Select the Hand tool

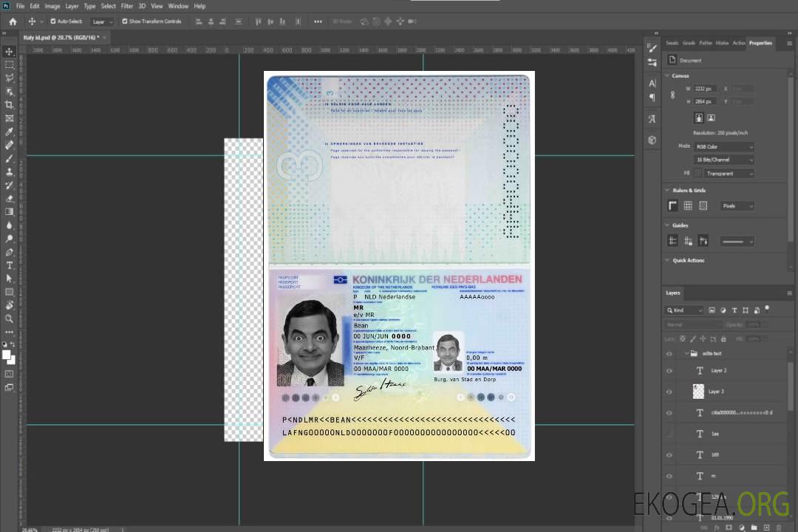pyautogui.click(x=9, y=305)
